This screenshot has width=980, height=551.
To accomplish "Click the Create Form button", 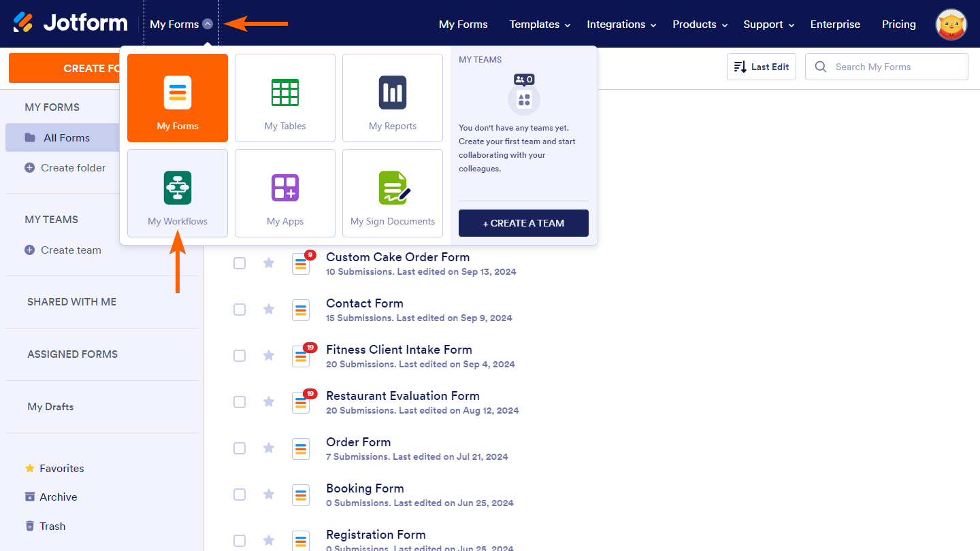I will point(65,69).
